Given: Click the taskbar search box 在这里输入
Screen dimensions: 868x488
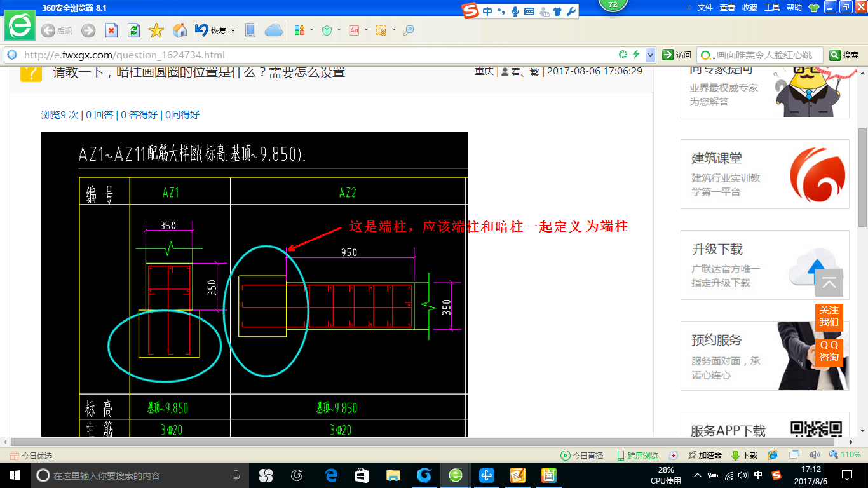Looking at the screenshot, I should (140, 475).
